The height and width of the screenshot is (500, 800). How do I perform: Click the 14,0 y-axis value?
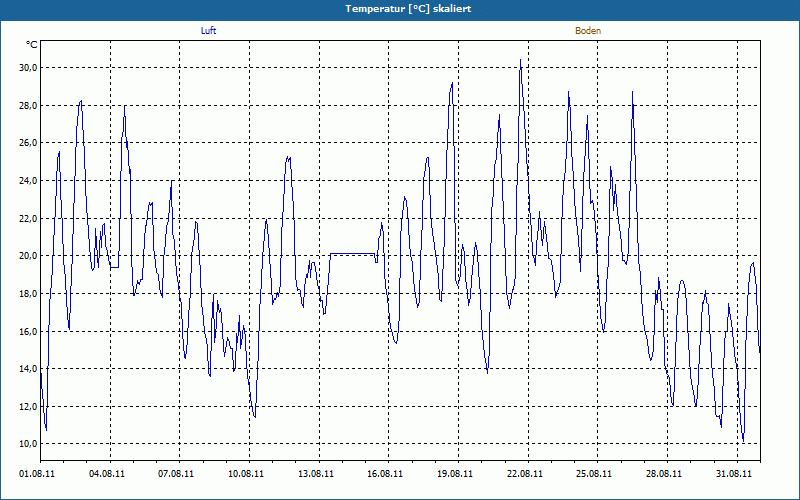29,368
